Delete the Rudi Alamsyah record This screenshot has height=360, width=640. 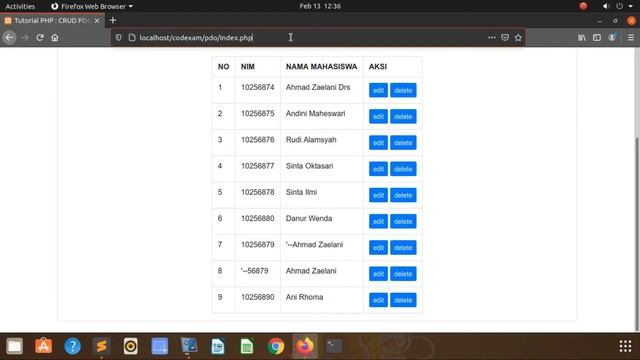click(x=403, y=142)
